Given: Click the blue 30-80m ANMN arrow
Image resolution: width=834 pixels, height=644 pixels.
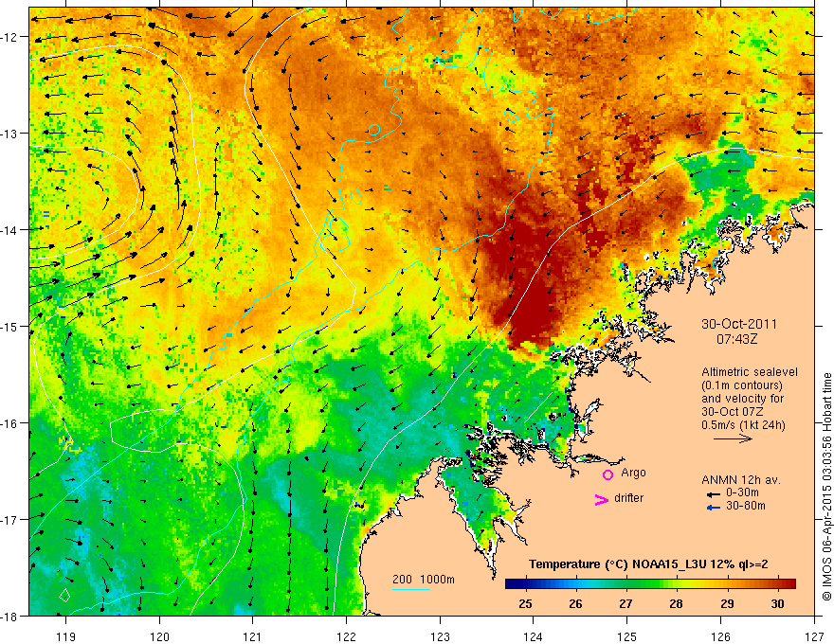Looking at the screenshot, I should coord(714,508).
